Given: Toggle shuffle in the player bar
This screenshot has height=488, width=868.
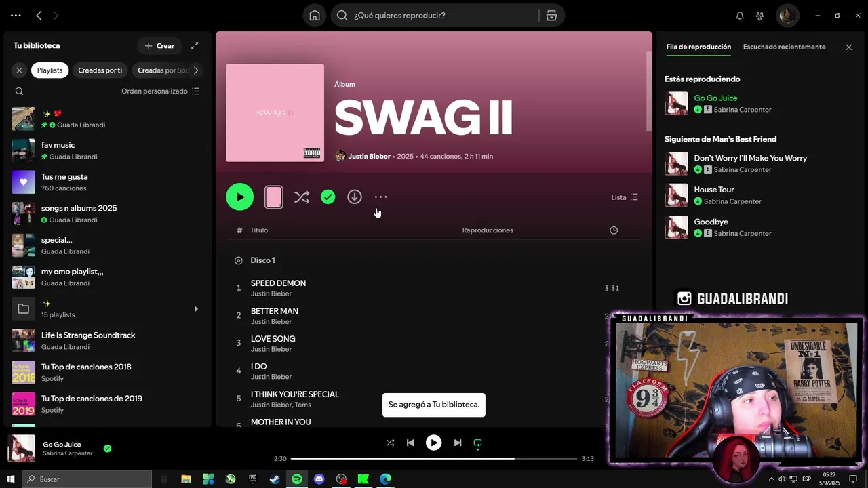Looking at the screenshot, I should click(390, 443).
